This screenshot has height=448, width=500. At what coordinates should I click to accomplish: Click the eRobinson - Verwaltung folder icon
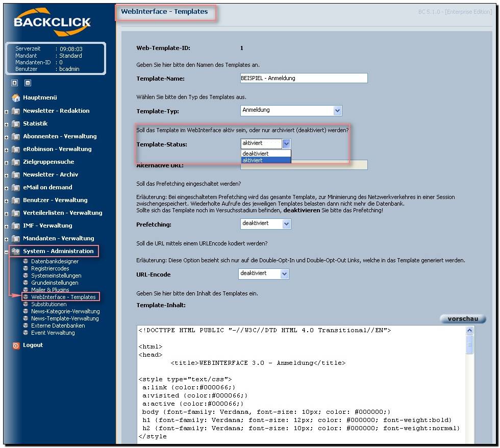point(16,149)
